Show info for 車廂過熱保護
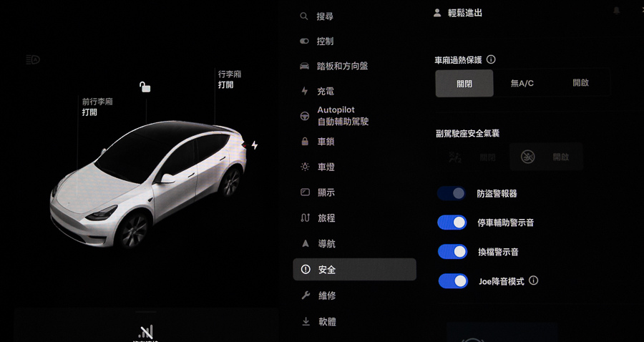This screenshot has width=644, height=342. [491, 59]
